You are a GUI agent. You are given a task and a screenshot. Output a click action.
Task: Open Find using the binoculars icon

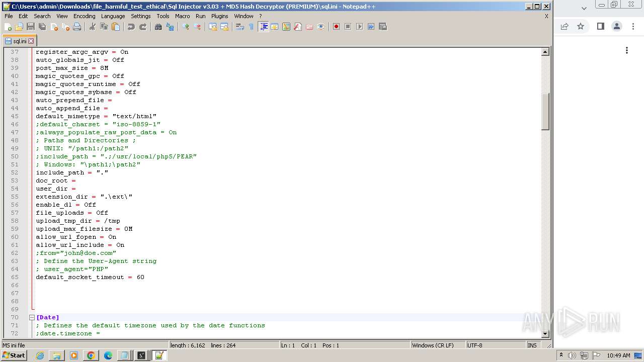158,27
